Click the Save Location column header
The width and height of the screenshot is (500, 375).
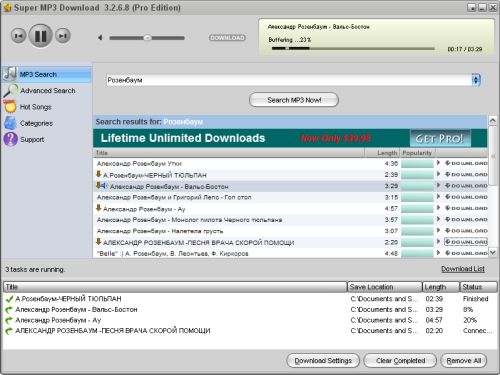tap(385, 287)
